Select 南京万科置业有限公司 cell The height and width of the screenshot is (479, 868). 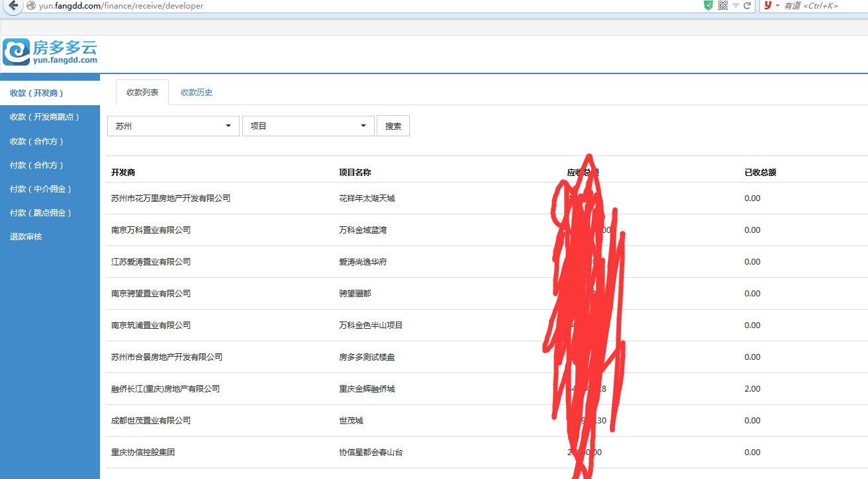coord(151,230)
